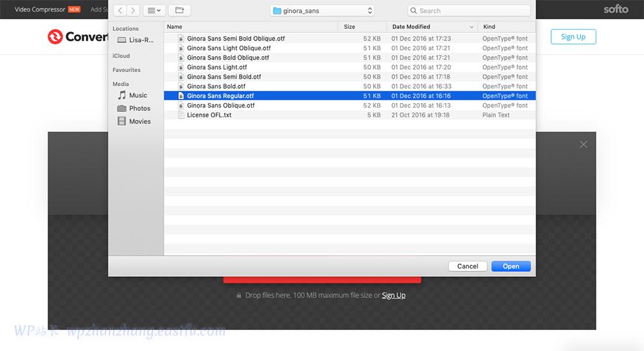Image resolution: width=644 pixels, height=351 pixels.
Task: Click file icon of Ginora Sans Semi Bold.otf
Action: pyautogui.click(x=181, y=77)
